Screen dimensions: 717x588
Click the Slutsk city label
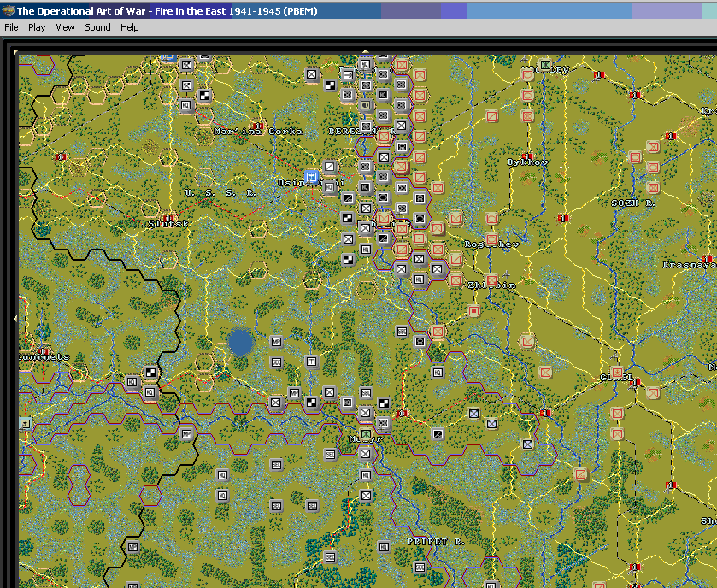[168, 224]
